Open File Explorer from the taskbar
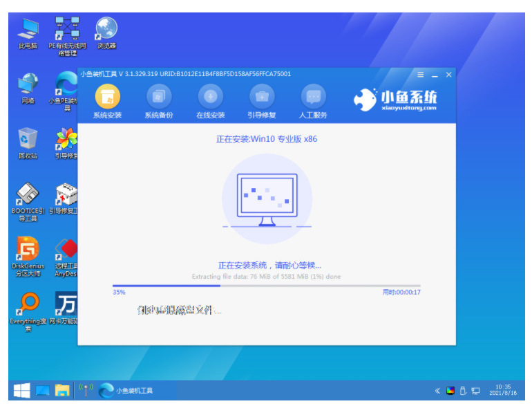Viewport: 532px width, 406px height. click(x=62, y=390)
